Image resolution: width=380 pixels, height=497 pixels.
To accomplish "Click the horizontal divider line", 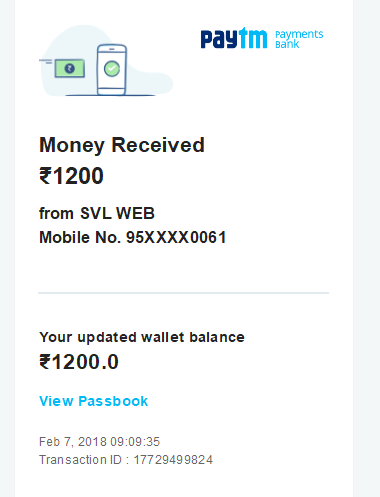I will pyautogui.click(x=183, y=293).
